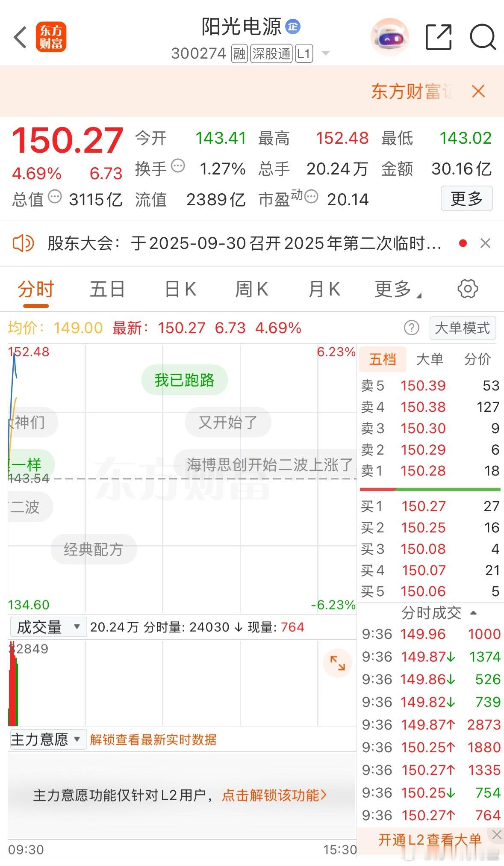Switch to the 日K tab
The image size is (504, 866).
[180, 290]
